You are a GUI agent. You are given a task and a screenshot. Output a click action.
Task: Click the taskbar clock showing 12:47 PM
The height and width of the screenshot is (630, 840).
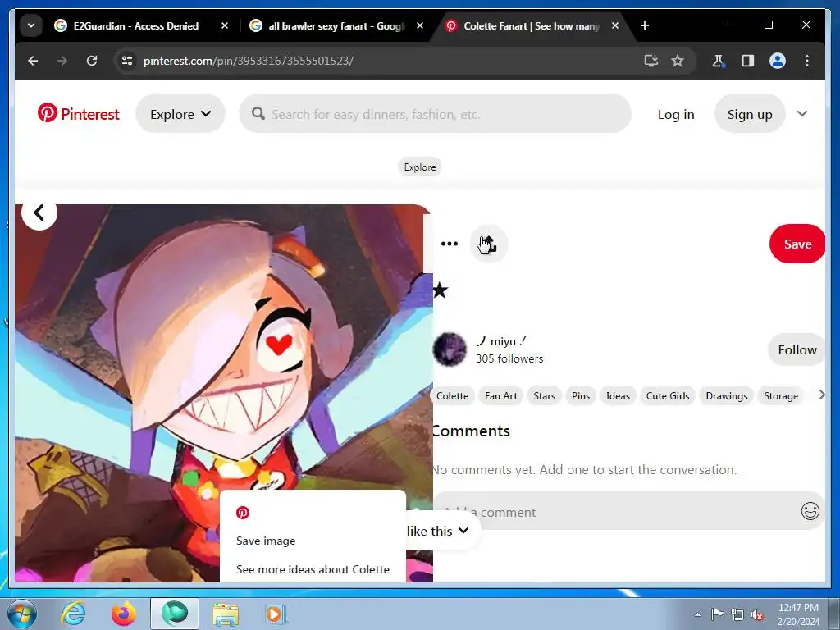(x=798, y=614)
